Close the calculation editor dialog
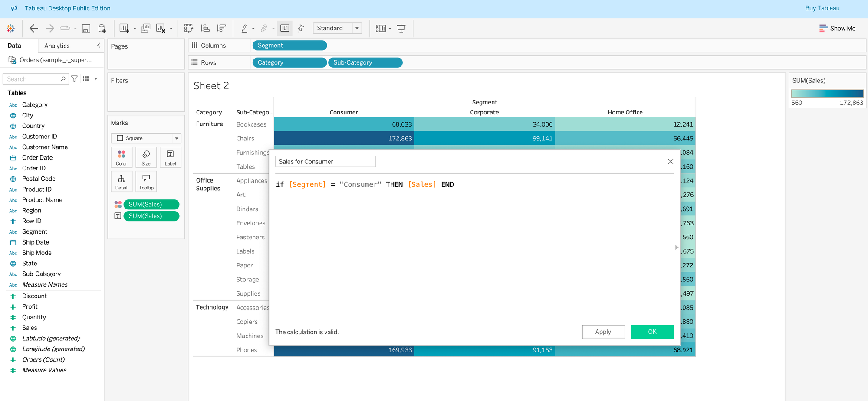The width and height of the screenshot is (868, 401). [671, 161]
